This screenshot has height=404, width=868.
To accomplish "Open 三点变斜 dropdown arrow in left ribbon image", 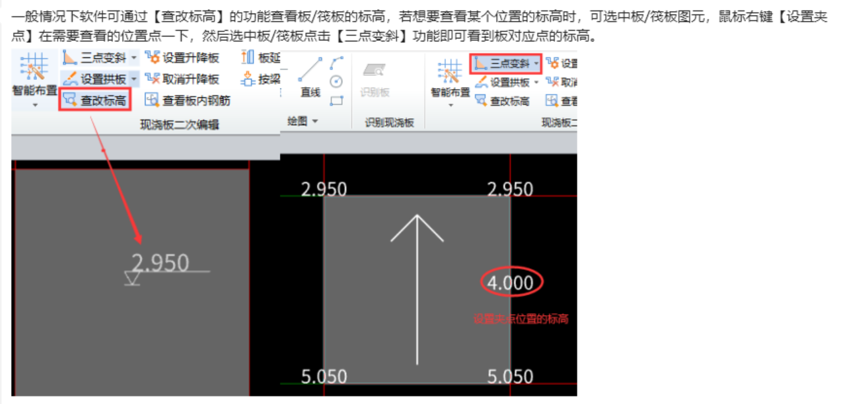I will [134, 58].
